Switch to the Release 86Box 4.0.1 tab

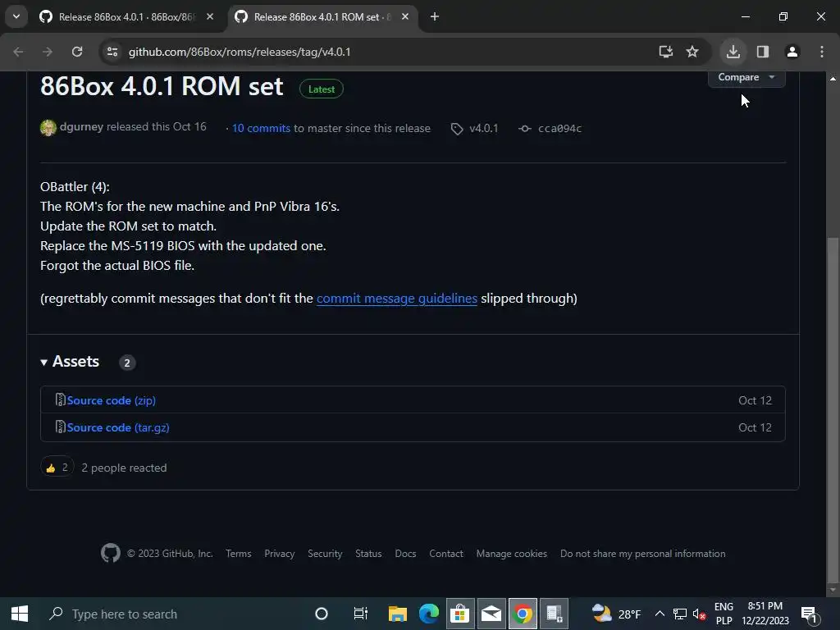pyautogui.click(x=127, y=17)
